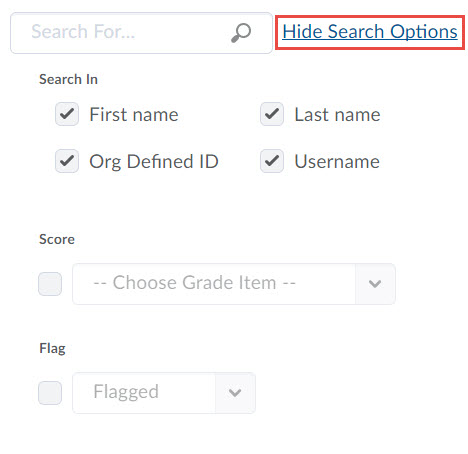The height and width of the screenshot is (454, 468).
Task: Toggle the Username checkbox
Action: pos(272,161)
